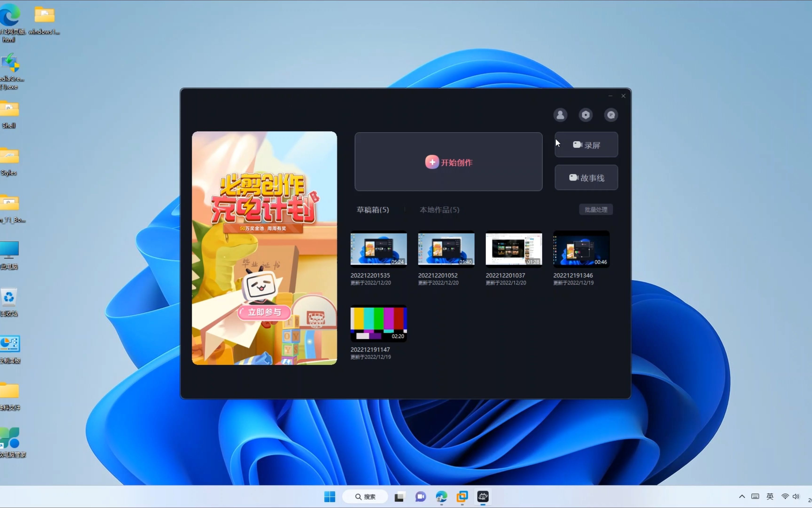Click the touch keyboard tray icon
The width and height of the screenshot is (812, 508).
pos(755,496)
